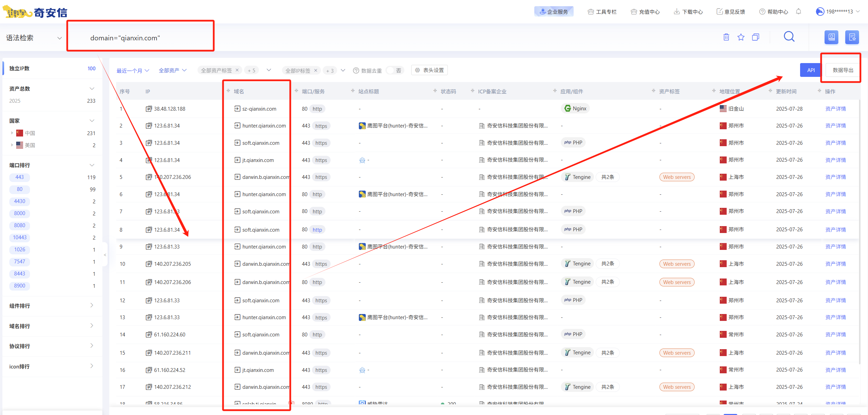Filter by port 8080 tag in sidebar
Image resolution: width=868 pixels, height=415 pixels.
20,225
